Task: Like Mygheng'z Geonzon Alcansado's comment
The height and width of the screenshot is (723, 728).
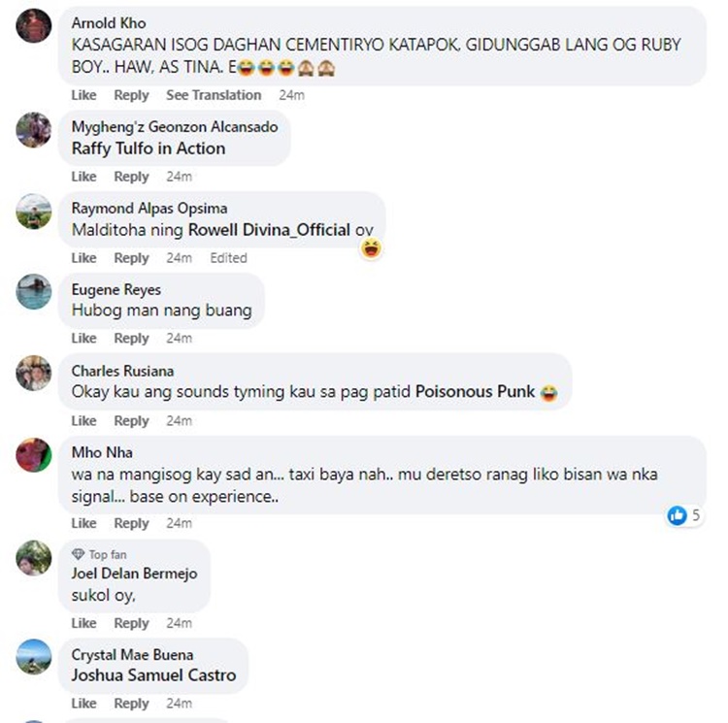Action: [84, 177]
